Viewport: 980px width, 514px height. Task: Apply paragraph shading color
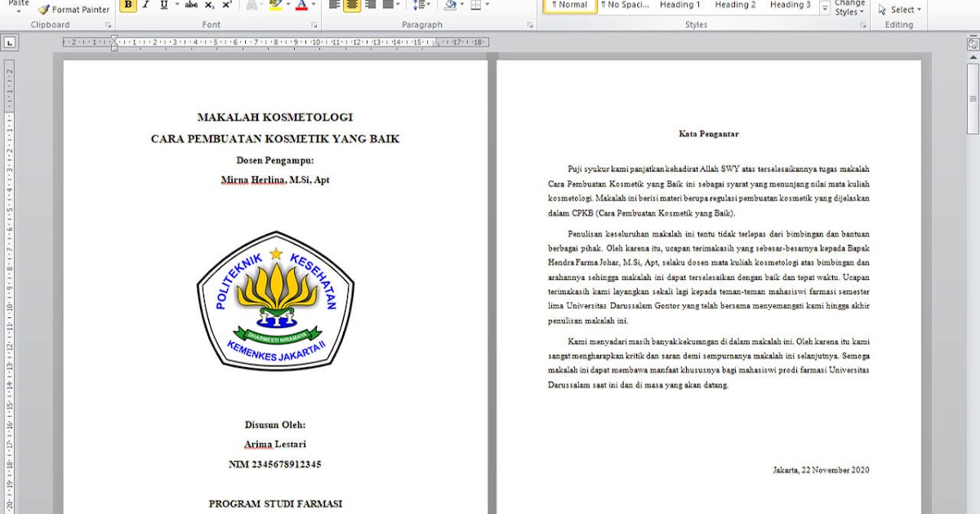pos(449,5)
